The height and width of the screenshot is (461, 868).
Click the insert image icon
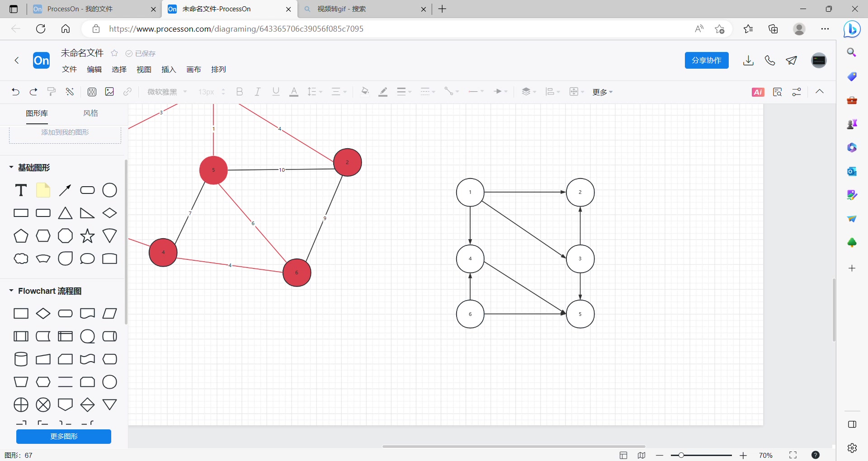coord(109,92)
